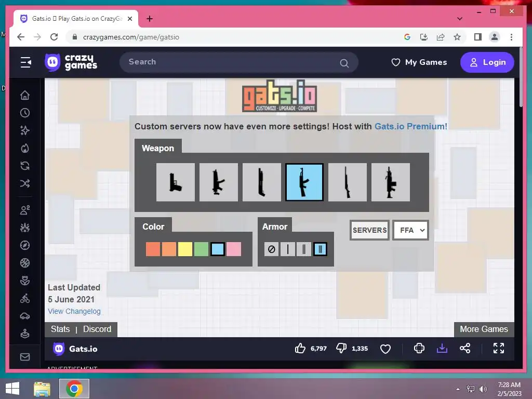
Task: Share the game
Action: [465, 348]
